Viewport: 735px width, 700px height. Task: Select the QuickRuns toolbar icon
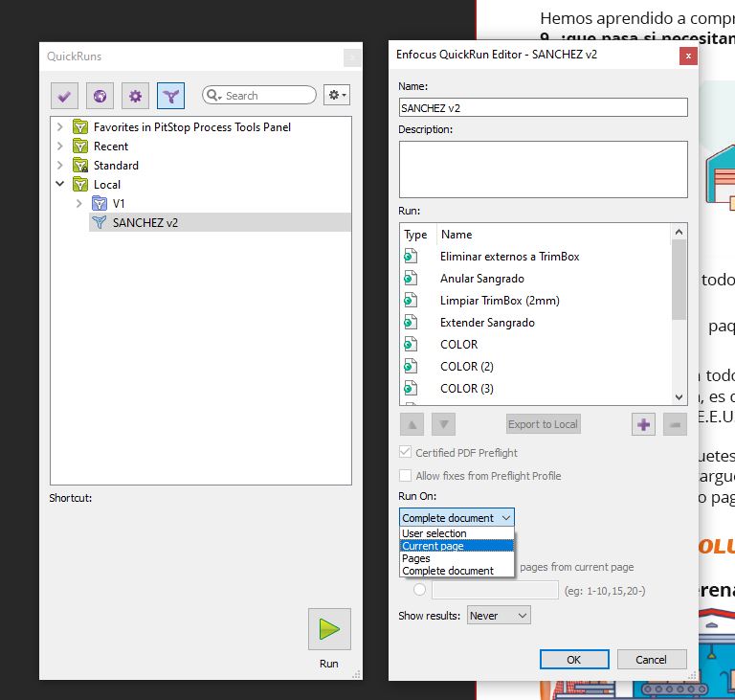pos(170,96)
